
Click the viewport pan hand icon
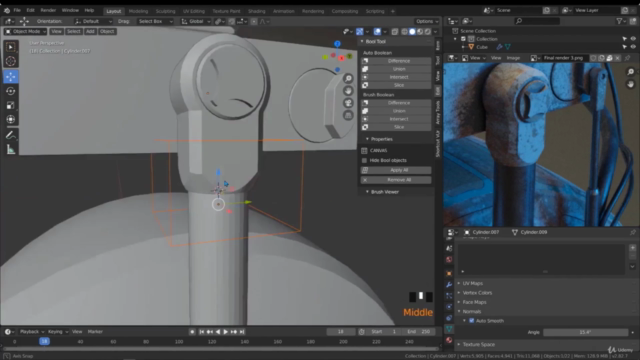tap(348, 91)
